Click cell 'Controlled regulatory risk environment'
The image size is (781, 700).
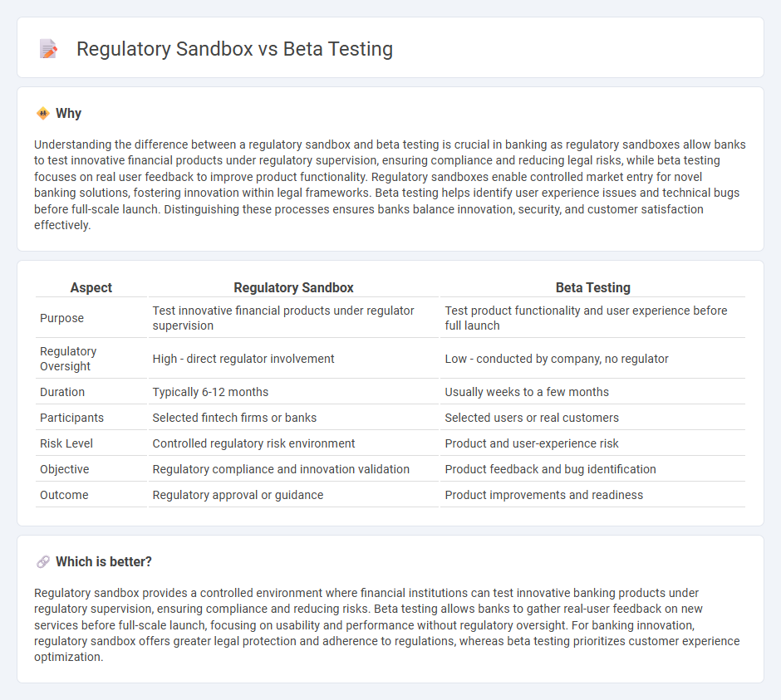coord(293,443)
